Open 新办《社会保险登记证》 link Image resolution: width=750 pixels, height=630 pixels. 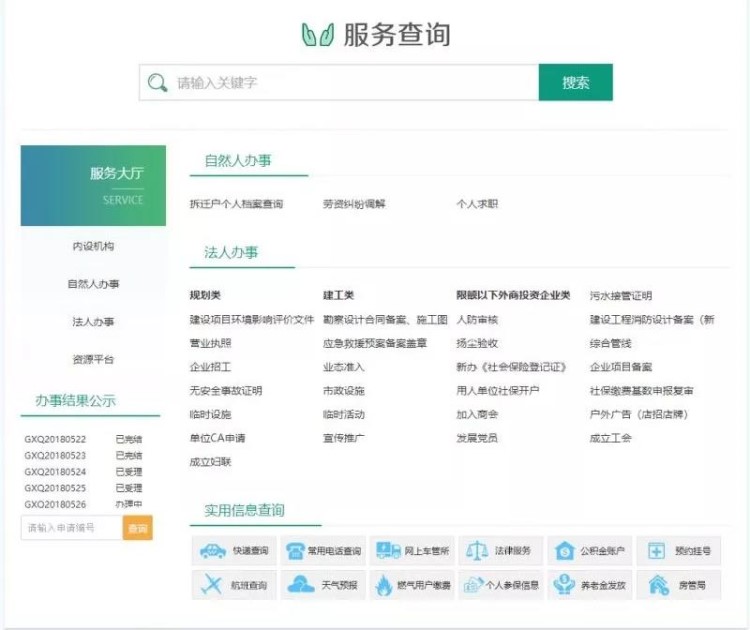[511, 367]
